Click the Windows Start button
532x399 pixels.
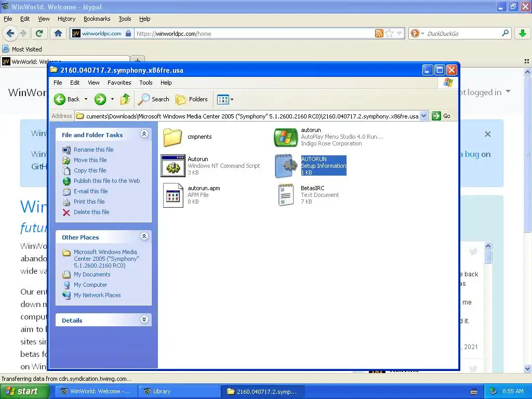(x=24, y=391)
